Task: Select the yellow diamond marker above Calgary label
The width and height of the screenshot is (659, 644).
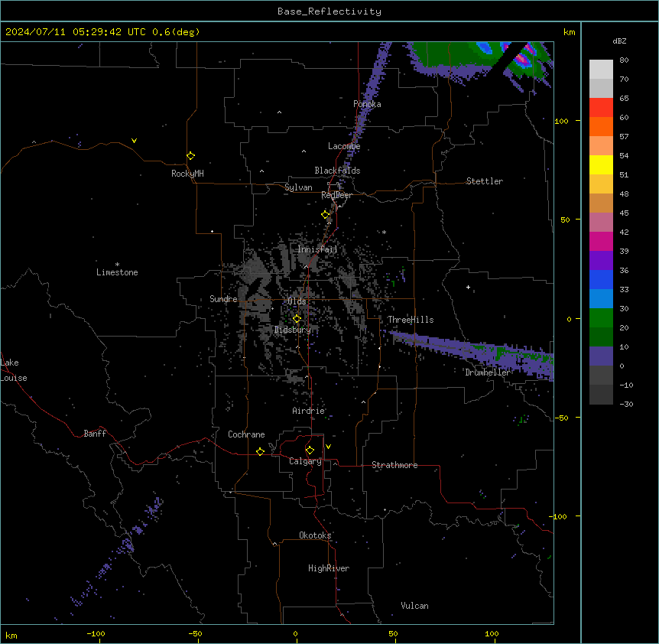Action: (310, 450)
